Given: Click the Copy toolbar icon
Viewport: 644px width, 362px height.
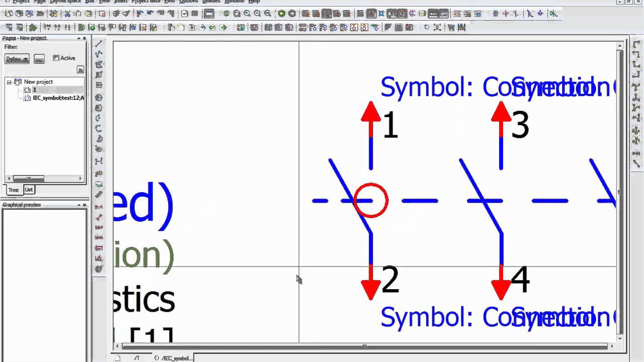Looking at the screenshot, I should point(78,14).
